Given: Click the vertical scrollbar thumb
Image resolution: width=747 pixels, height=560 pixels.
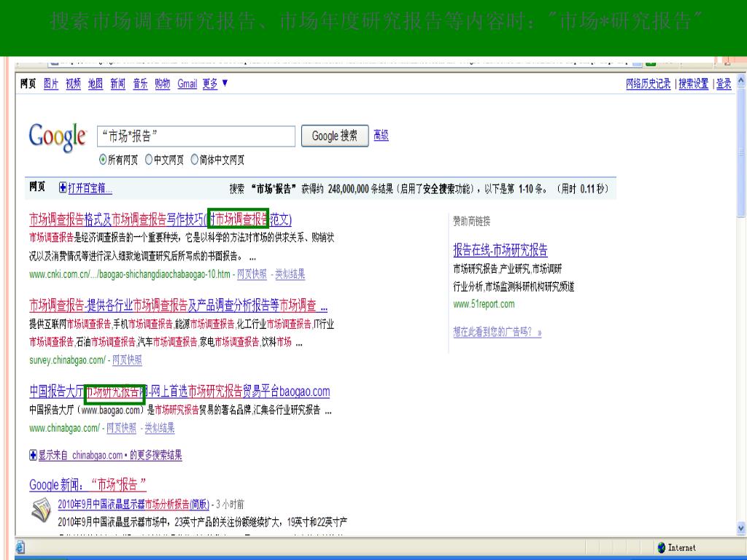Looking at the screenshot, I should (x=741, y=152).
